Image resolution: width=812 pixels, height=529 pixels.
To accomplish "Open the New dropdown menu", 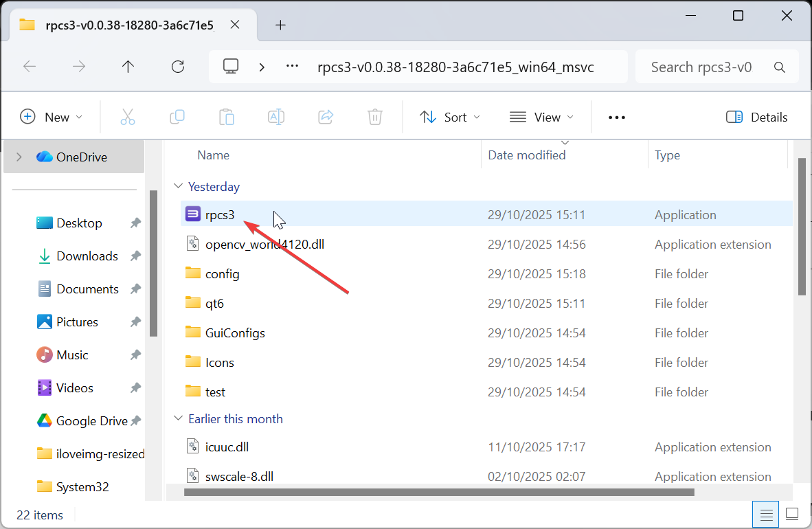I will pos(51,117).
